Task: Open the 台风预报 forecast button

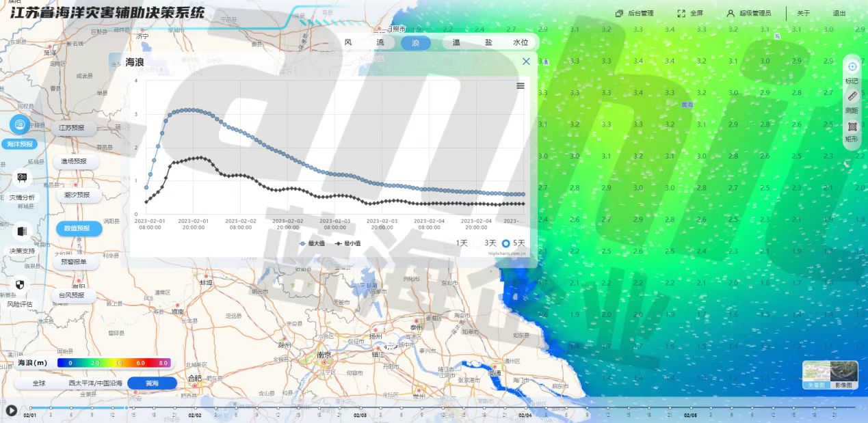Action: pyautogui.click(x=73, y=295)
